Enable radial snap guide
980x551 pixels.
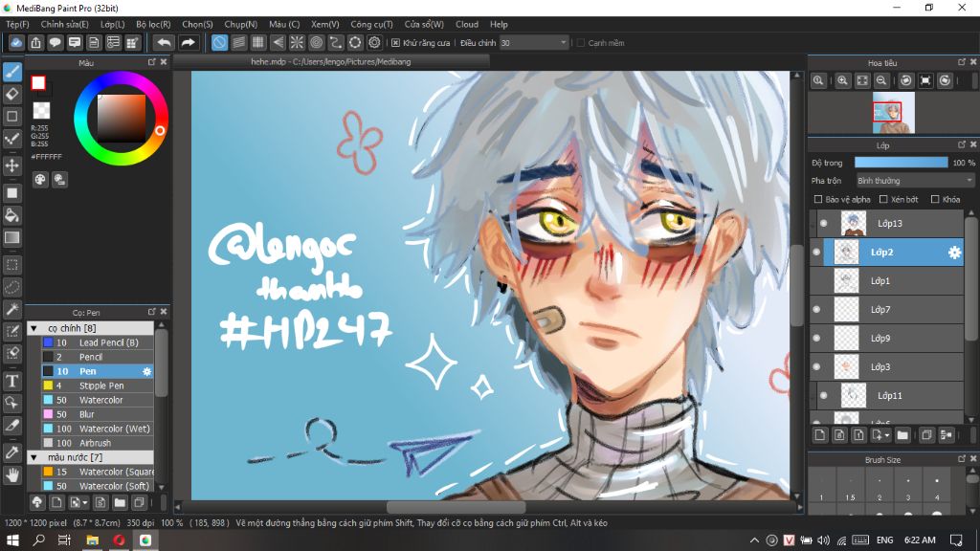297,42
